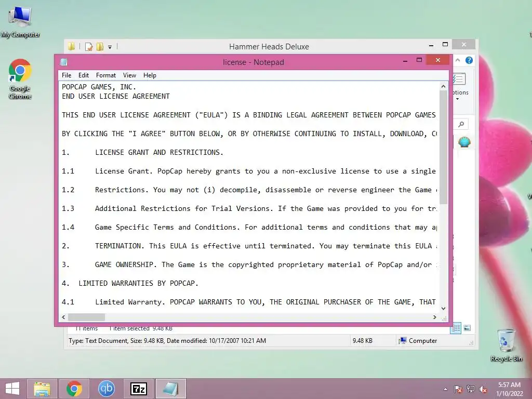Click the muted volume icon in tray
This screenshot has height=399, width=532.
tap(483, 389)
